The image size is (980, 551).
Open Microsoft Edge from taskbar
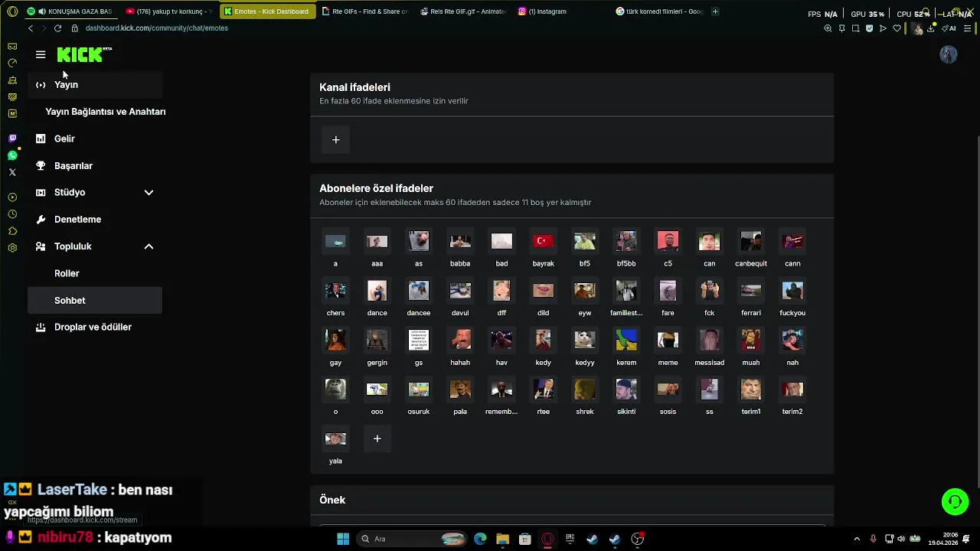[x=480, y=539]
